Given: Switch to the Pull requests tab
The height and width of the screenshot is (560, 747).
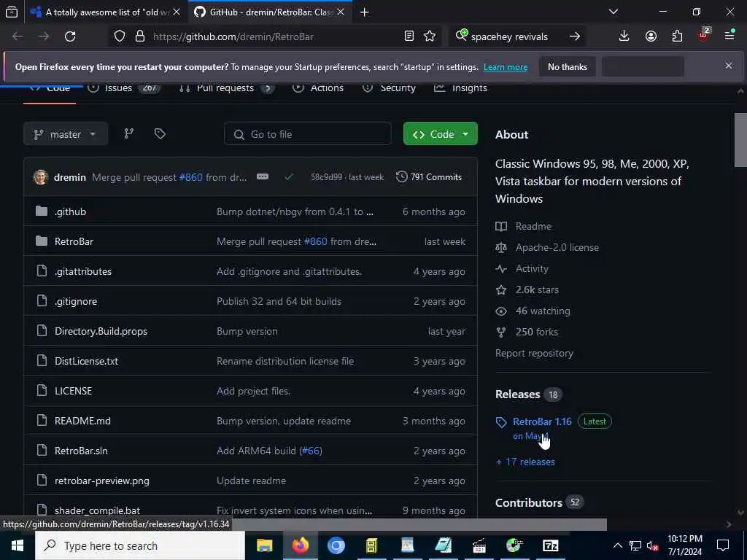Looking at the screenshot, I should pyautogui.click(x=226, y=88).
